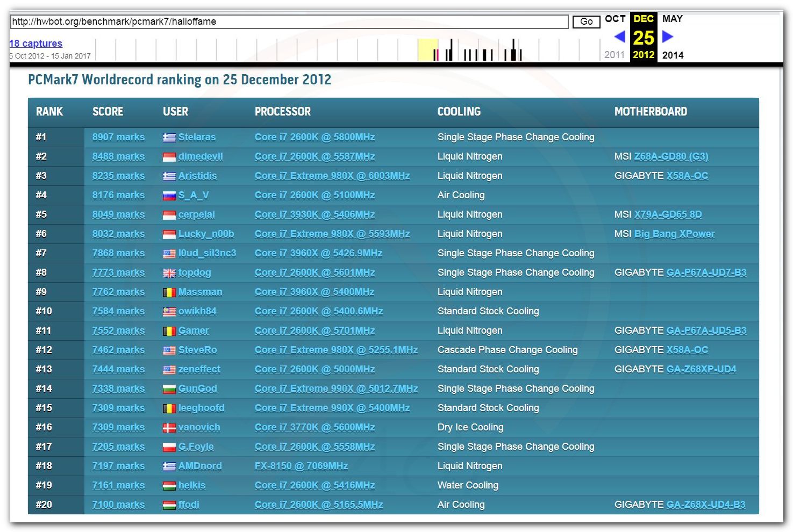Open the 7762 marks score
Screen dimensions: 793x532
tap(118, 292)
